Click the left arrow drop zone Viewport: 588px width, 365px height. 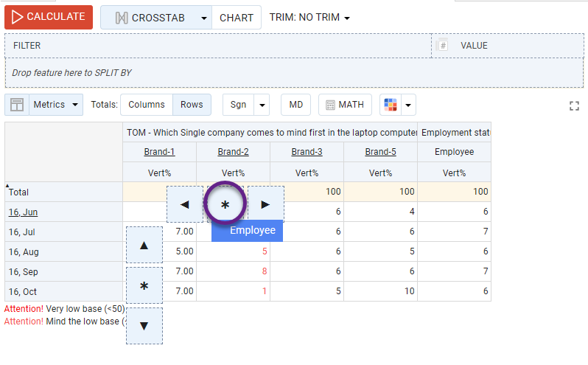(x=185, y=204)
